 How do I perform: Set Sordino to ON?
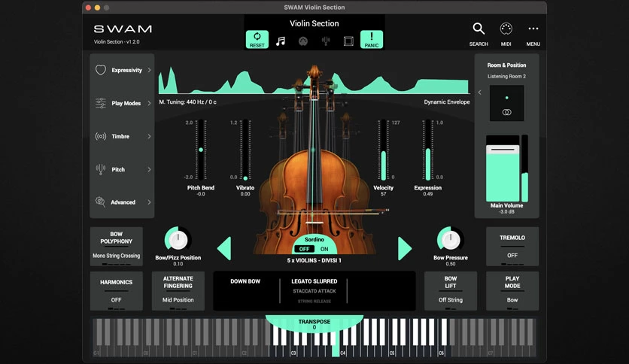point(324,249)
